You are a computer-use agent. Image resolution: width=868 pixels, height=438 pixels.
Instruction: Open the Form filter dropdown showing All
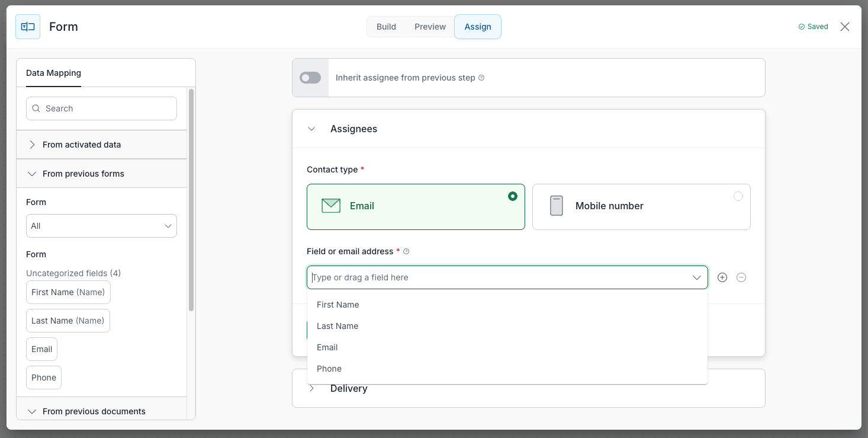tap(101, 226)
